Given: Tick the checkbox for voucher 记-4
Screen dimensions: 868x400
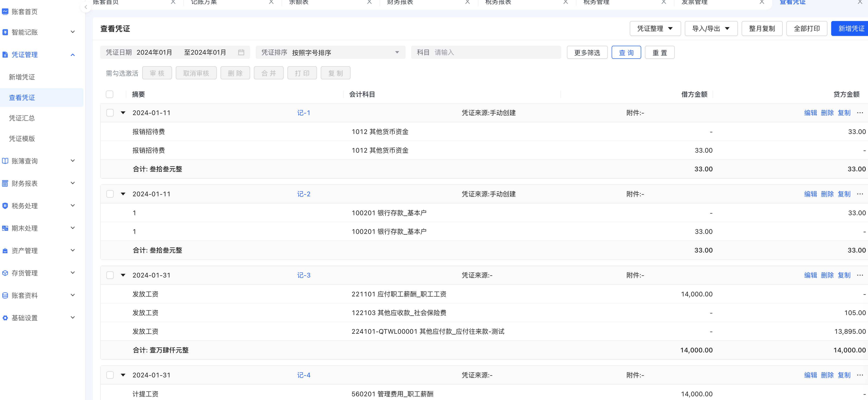Looking at the screenshot, I should [110, 375].
